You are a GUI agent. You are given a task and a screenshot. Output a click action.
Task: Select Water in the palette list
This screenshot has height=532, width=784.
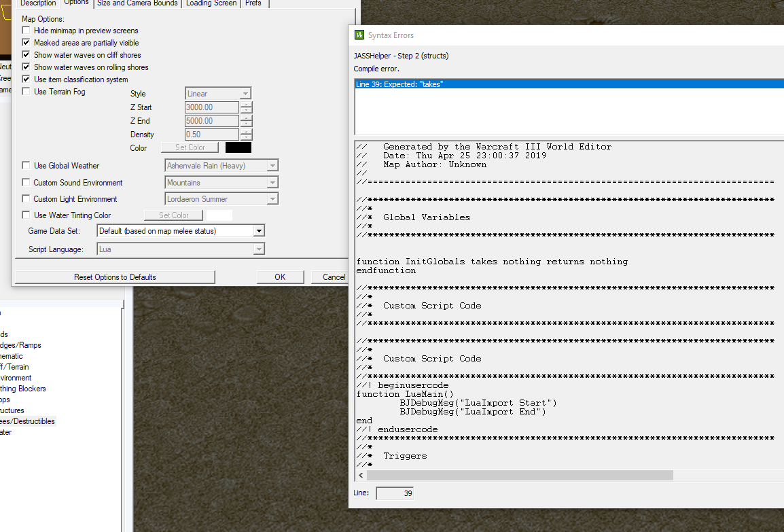[x=6, y=432]
